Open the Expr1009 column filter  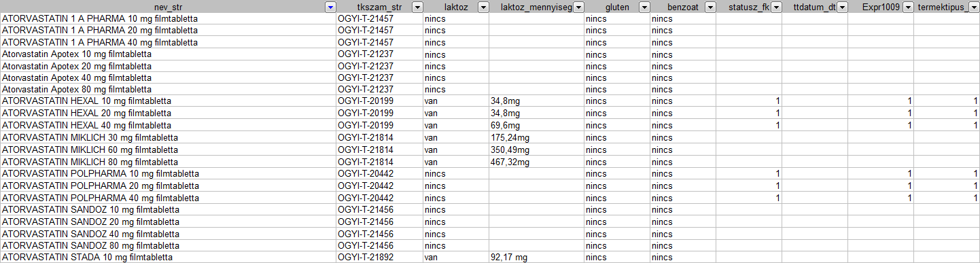[x=908, y=7]
